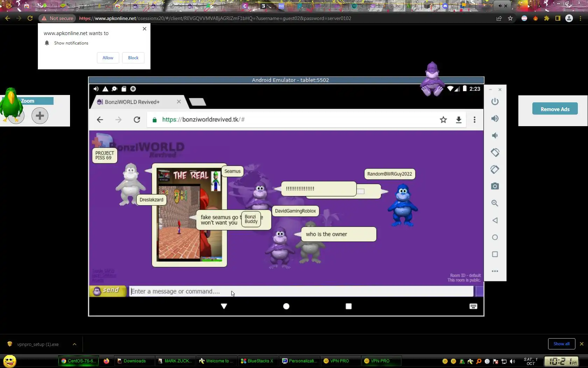Click the PROJECT PISS 69 name tag

click(x=105, y=155)
